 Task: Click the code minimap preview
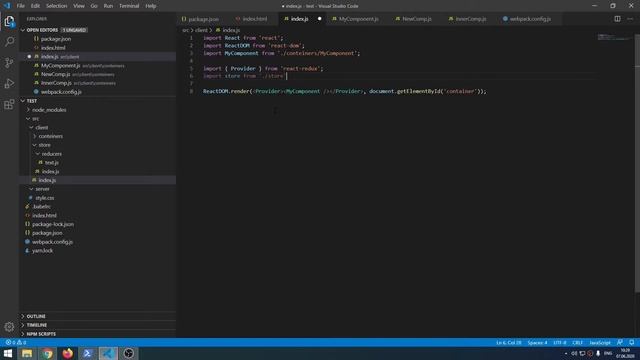pyautogui.click(x=614, y=38)
